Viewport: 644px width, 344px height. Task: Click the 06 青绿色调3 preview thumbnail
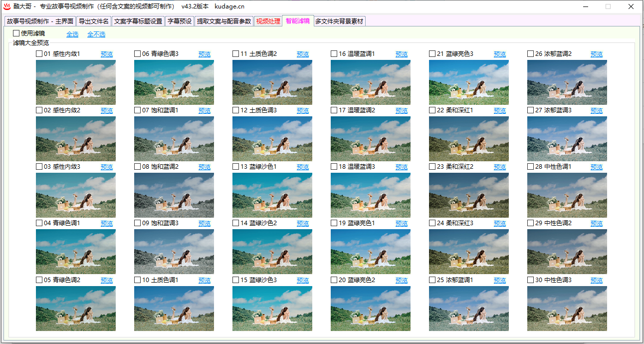pyautogui.click(x=174, y=82)
